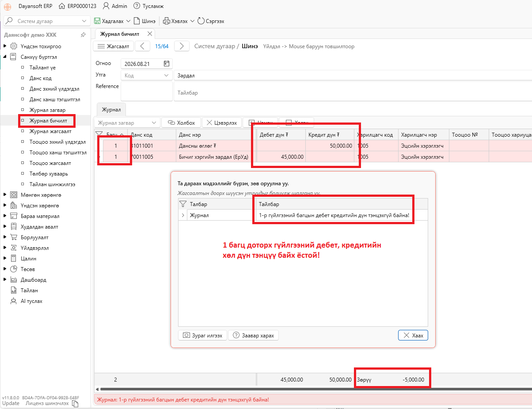Click the Update link at bottom left
Screen dimensions: 532x409
pos(11,403)
